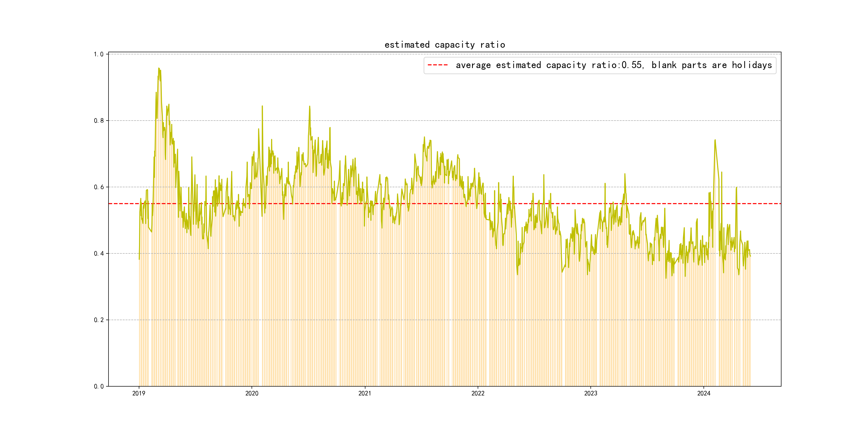This screenshot has height=434, width=868.
Task: Click the 2020 x-axis tick label
Action: [x=252, y=393]
